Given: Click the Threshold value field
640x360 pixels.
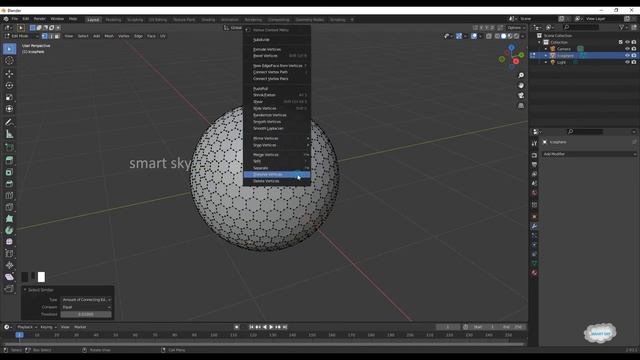Looking at the screenshot, I should point(86,314).
